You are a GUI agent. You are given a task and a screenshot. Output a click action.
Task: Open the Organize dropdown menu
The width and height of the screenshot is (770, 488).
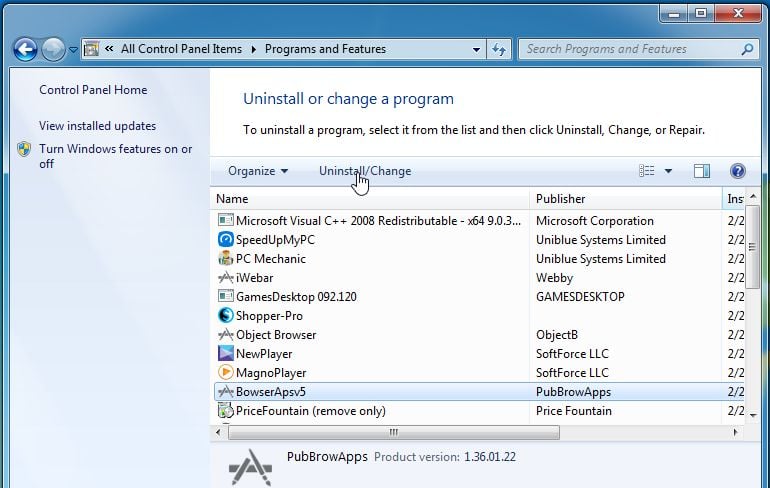[258, 171]
